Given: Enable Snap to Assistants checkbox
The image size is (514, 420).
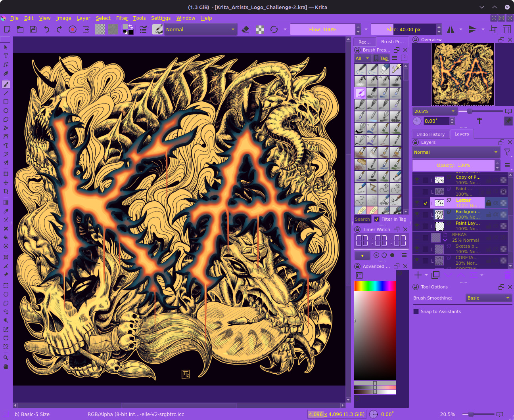Looking at the screenshot, I should [x=416, y=311].
